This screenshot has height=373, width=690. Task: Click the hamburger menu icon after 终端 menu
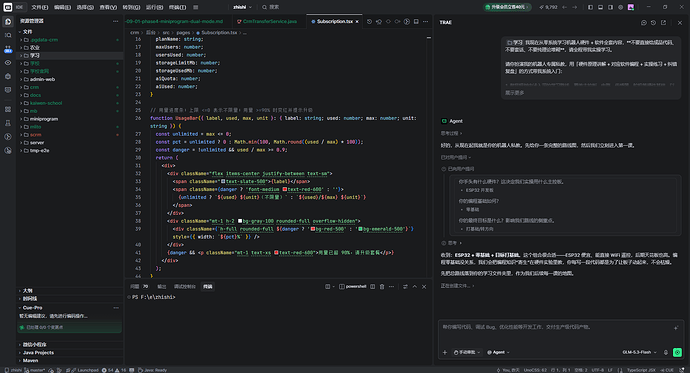[x=195, y=7]
